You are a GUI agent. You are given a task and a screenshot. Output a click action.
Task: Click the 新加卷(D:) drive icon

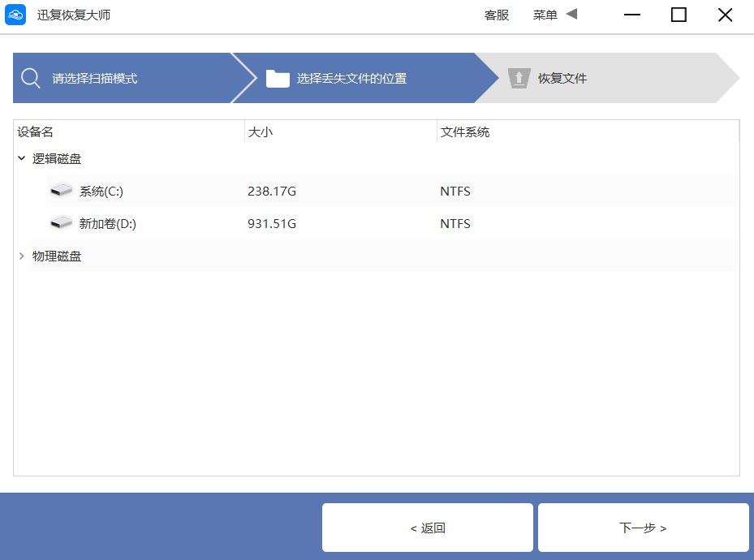click(x=61, y=224)
